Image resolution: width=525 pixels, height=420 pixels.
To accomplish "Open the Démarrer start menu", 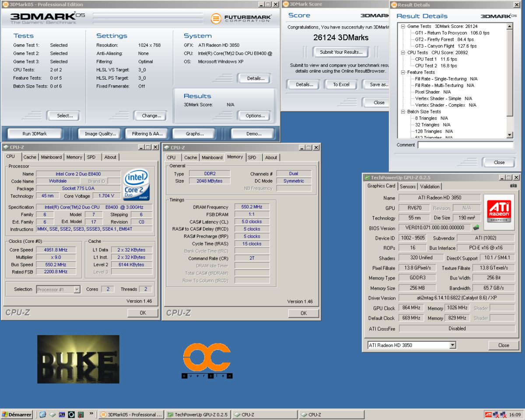I will (17, 414).
